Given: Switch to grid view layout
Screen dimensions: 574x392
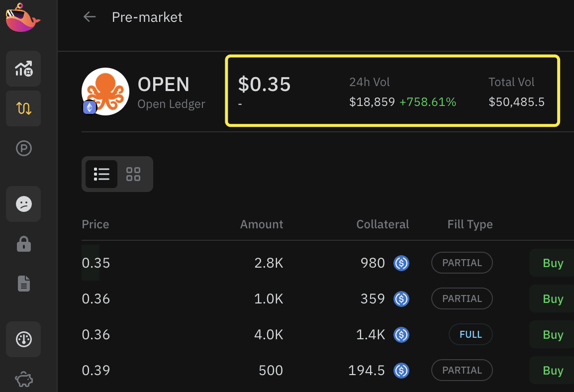Looking at the screenshot, I should pyautogui.click(x=133, y=174).
